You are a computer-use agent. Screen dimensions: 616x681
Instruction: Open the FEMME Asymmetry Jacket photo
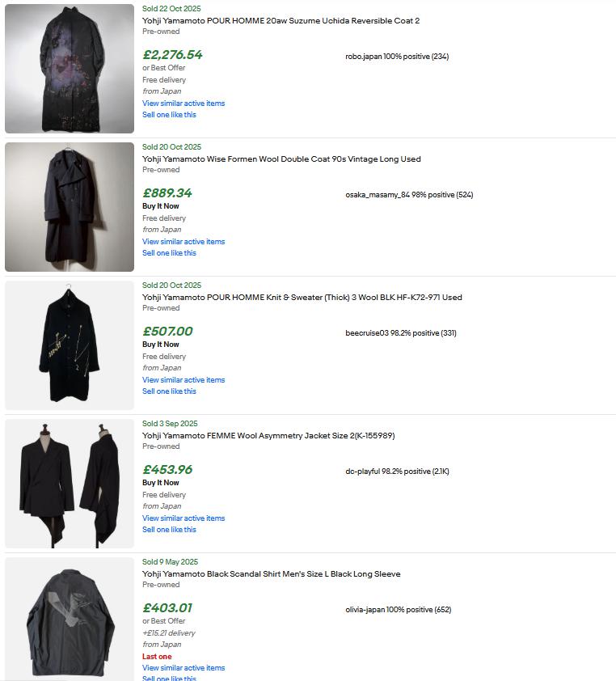point(70,484)
